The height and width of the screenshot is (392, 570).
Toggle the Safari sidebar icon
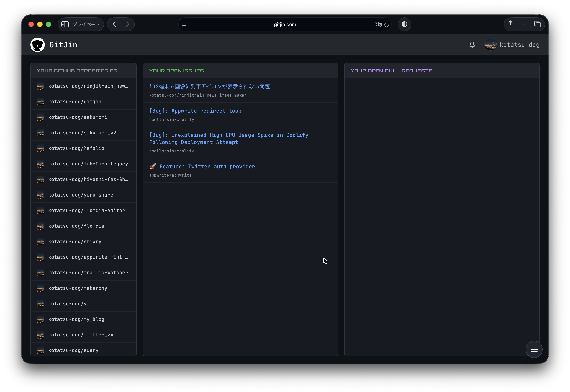tap(65, 24)
